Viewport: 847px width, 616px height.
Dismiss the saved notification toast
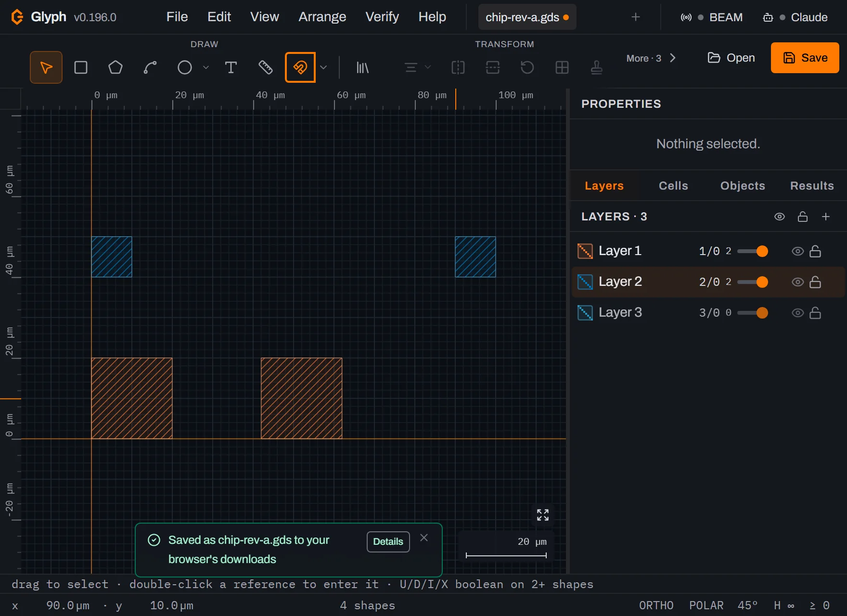(x=424, y=538)
